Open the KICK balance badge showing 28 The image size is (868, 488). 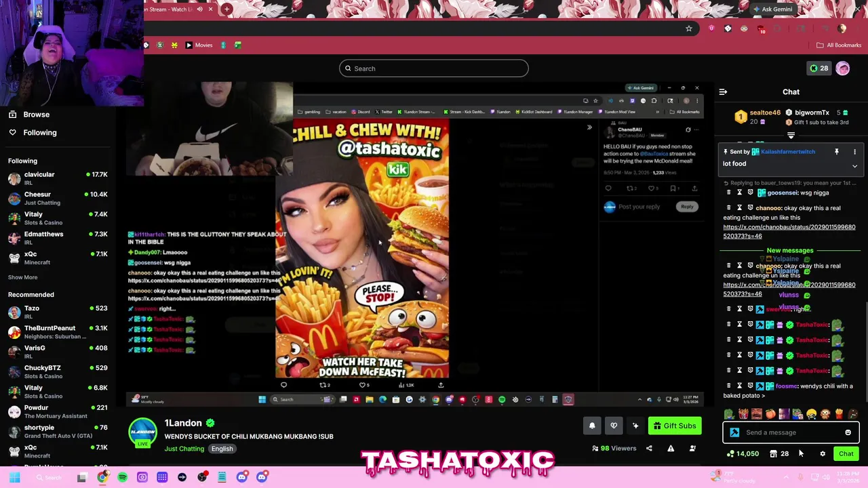(818, 68)
